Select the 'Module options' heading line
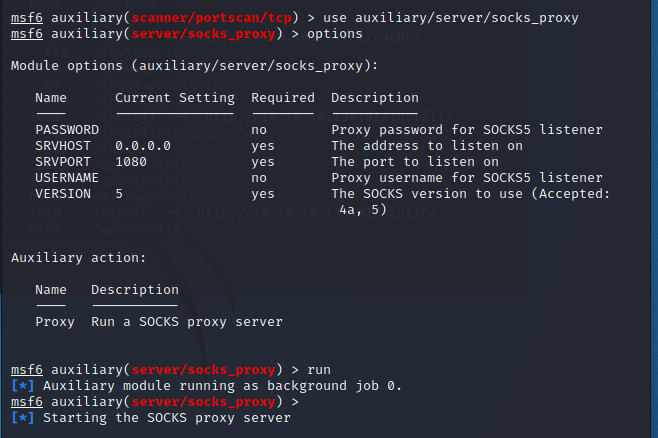Image resolution: width=658 pixels, height=438 pixels. pos(194,66)
